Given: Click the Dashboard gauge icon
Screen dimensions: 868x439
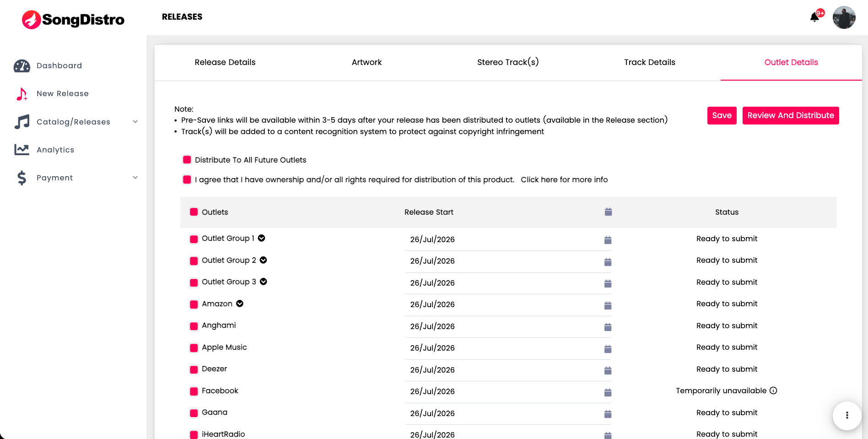Looking at the screenshot, I should [22, 66].
